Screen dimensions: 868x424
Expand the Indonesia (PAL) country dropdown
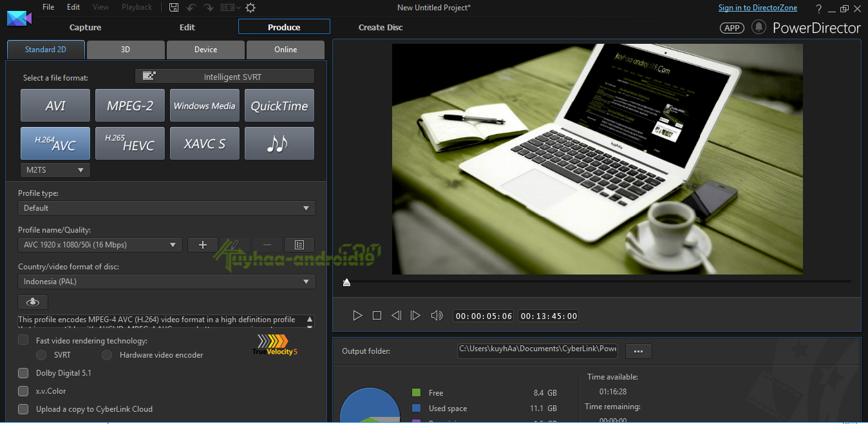(x=167, y=282)
